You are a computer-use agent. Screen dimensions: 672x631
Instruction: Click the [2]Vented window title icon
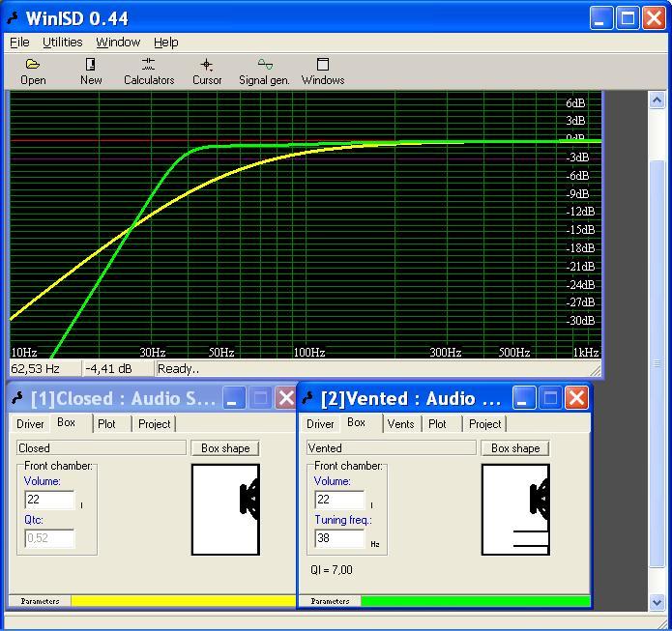pyautogui.click(x=308, y=398)
